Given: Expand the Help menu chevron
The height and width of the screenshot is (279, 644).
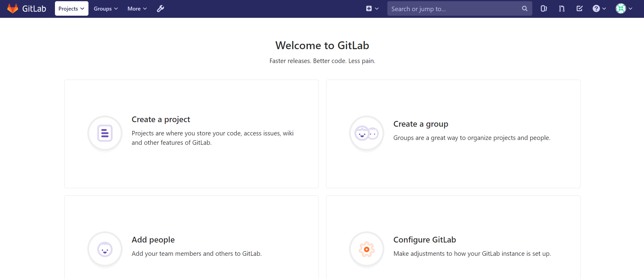Looking at the screenshot, I should coord(604,9).
